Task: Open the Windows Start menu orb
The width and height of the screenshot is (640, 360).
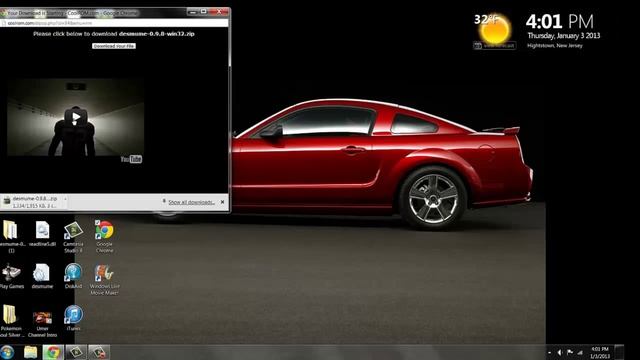Action: click(x=7, y=352)
